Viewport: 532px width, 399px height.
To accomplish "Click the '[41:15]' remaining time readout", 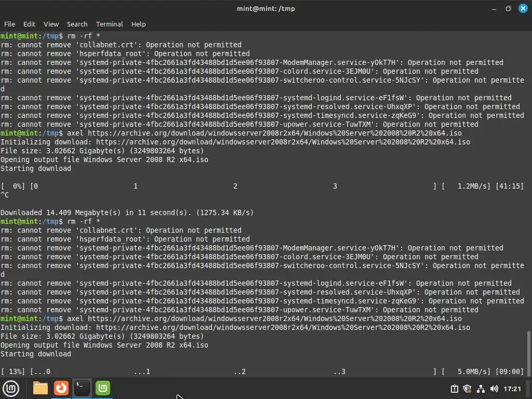I will pos(510,186).
